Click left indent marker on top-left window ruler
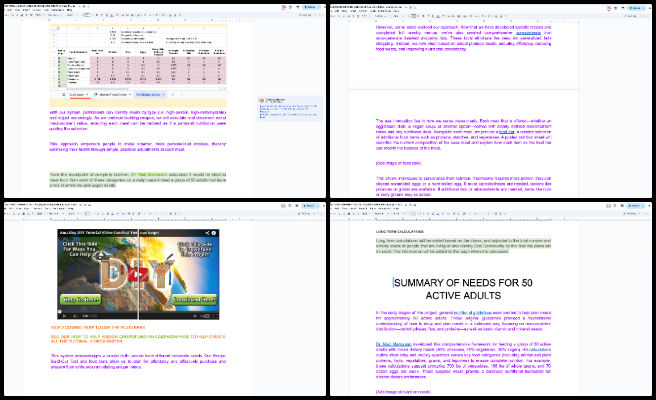The width and height of the screenshot is (656, 400). click(x=50, y=20)
